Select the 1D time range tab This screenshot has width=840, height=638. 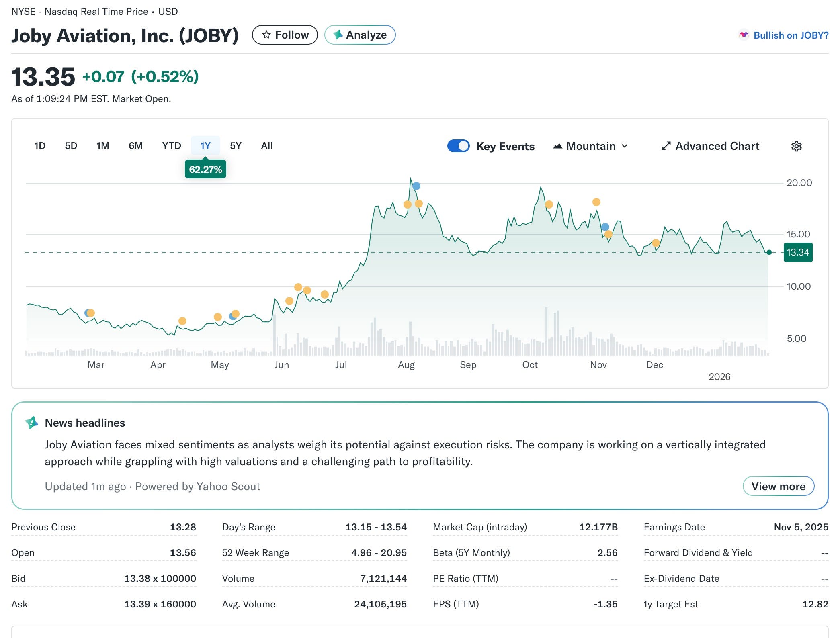[40, 146]
